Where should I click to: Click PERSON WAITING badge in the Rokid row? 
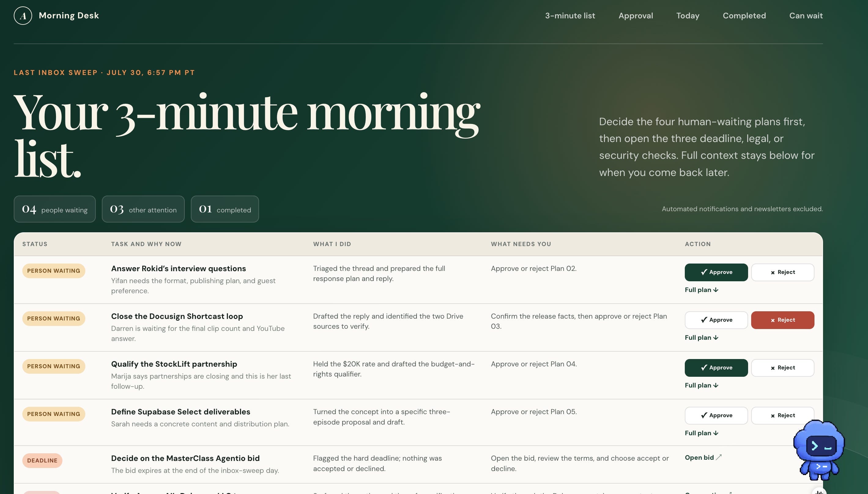(54, 271)
